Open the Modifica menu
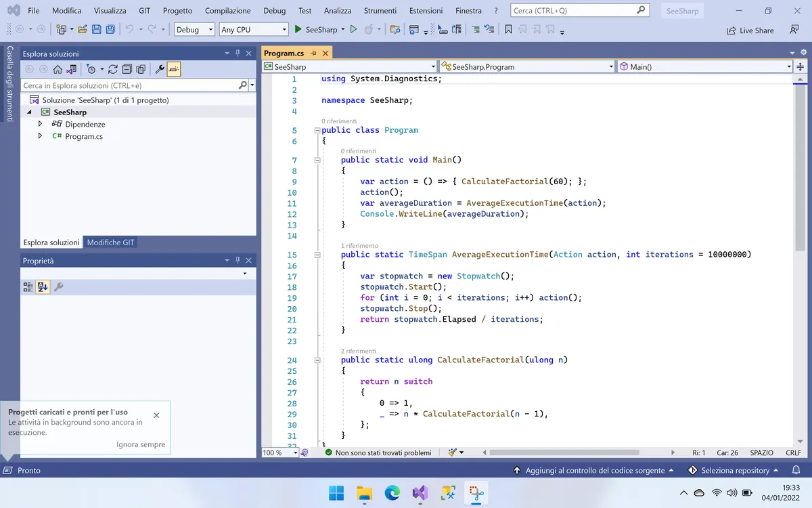The height and width of the screenshot is (508, 812). [67, 11]
